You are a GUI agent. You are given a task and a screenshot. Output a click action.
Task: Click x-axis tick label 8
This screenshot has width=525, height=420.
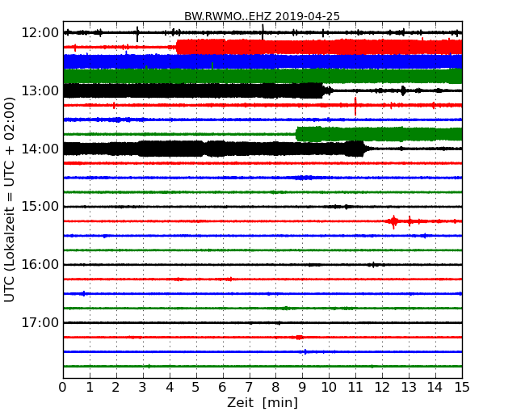[275, 388]
